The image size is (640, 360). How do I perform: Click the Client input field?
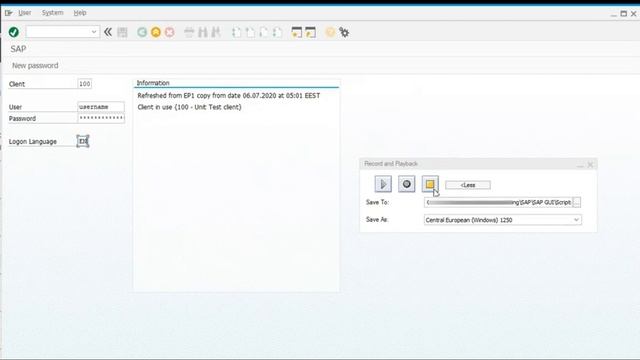coord(84,84)
